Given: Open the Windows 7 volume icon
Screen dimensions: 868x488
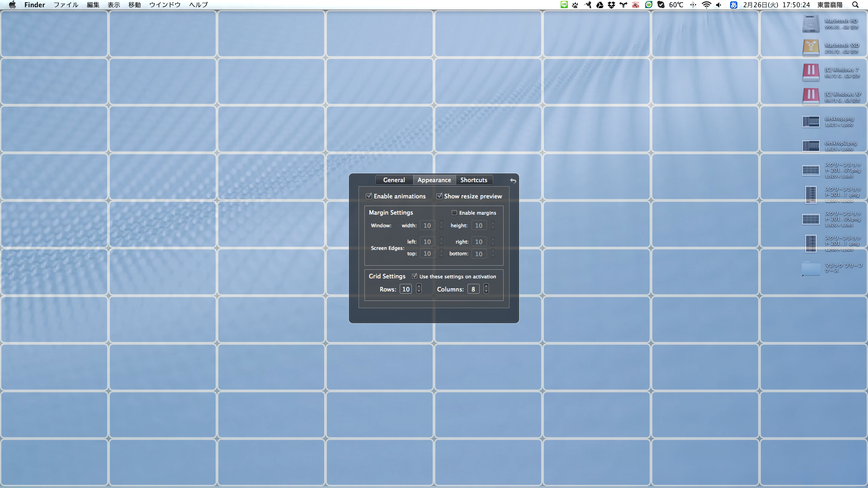Looking at the screenshot, I should (x=811, y=73).
